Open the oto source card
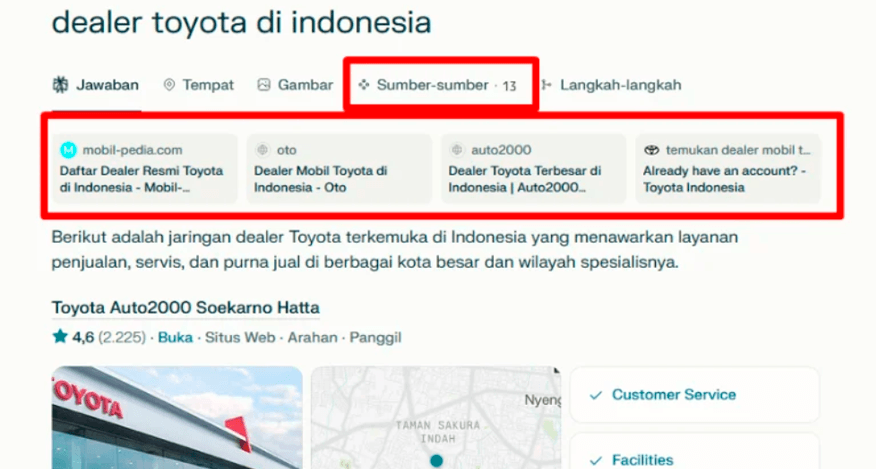 pos(339,168)
